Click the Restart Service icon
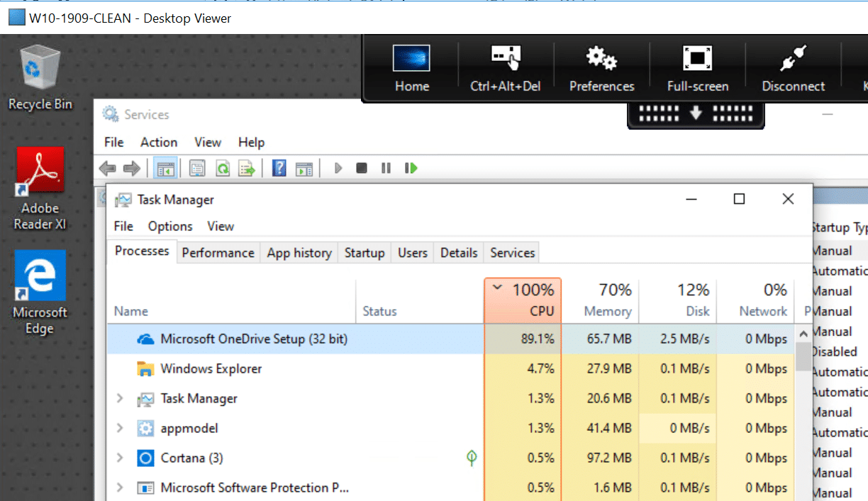Viewport: 868px width, 501px height. pos(411,169)
